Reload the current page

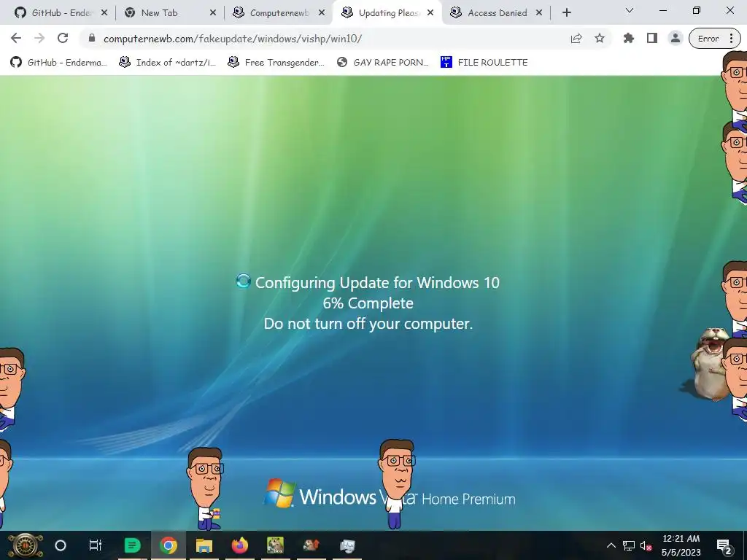(63, 38)
